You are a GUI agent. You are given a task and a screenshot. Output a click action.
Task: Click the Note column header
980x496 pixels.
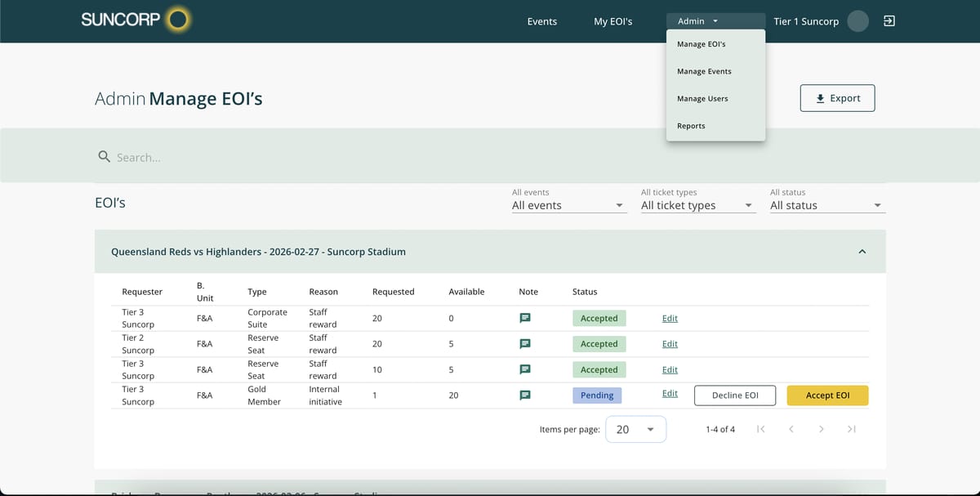point(528,292)
